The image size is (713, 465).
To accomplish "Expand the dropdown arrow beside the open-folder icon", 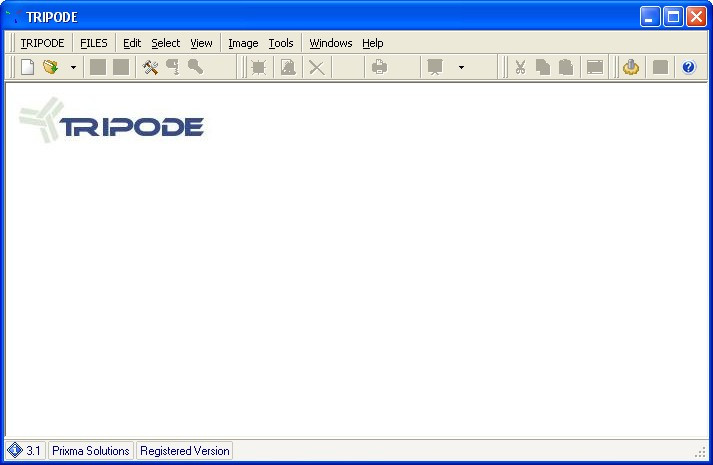I will click(73, 67).
